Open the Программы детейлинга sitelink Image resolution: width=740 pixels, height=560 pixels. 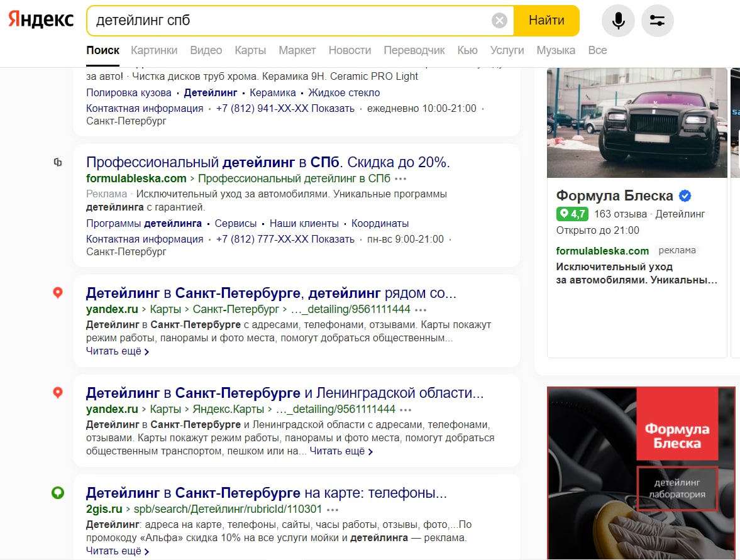pyautogui.click(x=143, y=223)
